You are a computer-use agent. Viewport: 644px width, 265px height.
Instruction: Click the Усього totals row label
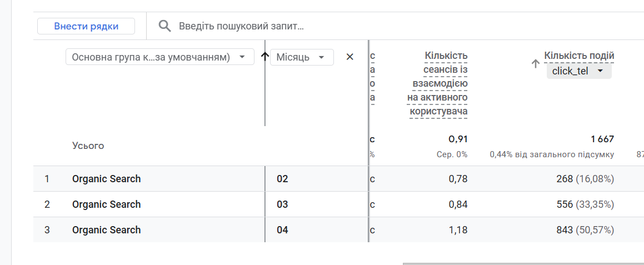coord(88,146)
